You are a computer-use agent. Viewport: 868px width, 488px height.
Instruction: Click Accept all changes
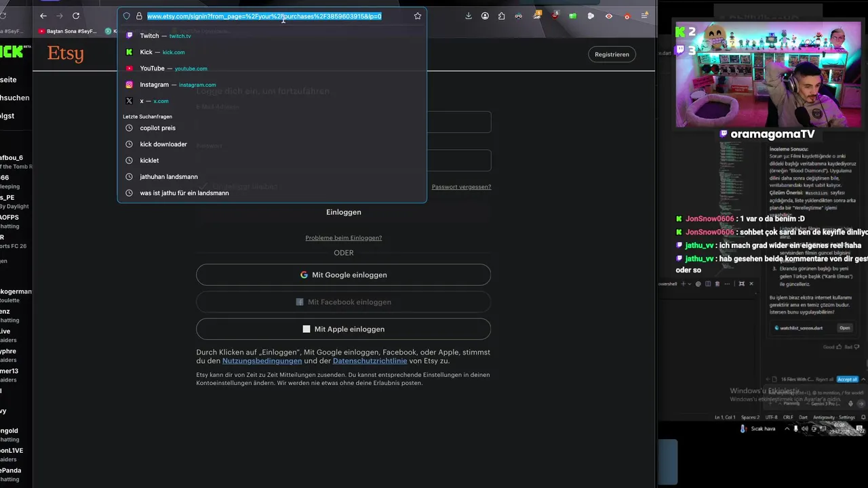tap(848, 380)
